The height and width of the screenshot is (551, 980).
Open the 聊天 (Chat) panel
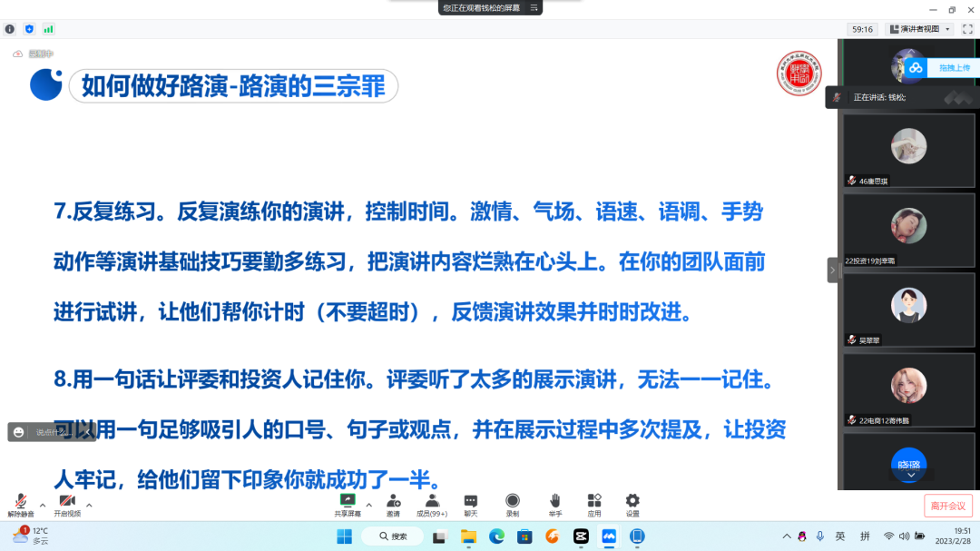tap(470, 504)
